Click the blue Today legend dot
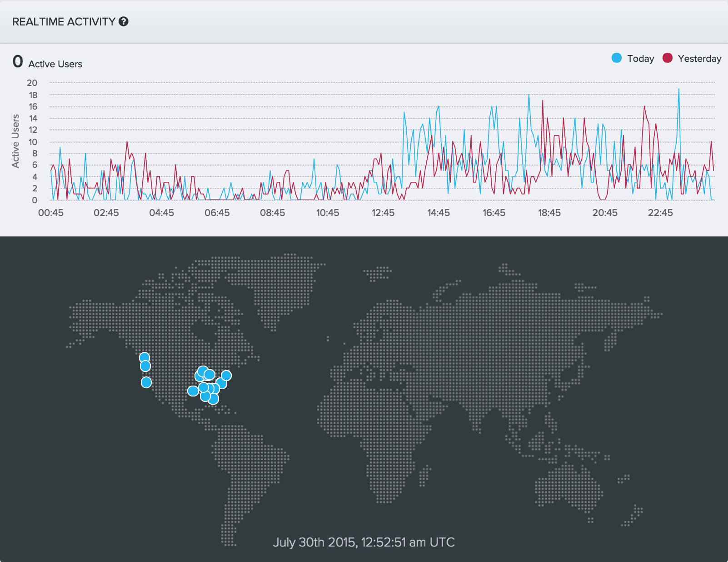728x562 pixels. [x=616, y=58]
